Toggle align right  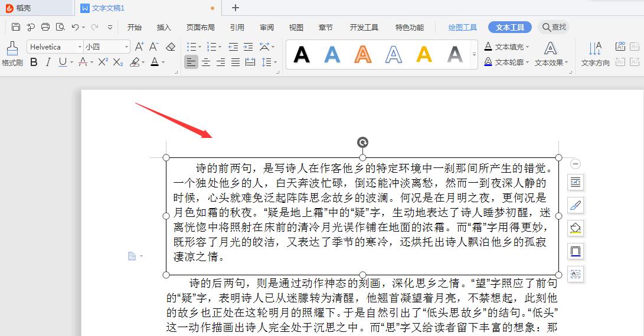(x=221, y=62)
